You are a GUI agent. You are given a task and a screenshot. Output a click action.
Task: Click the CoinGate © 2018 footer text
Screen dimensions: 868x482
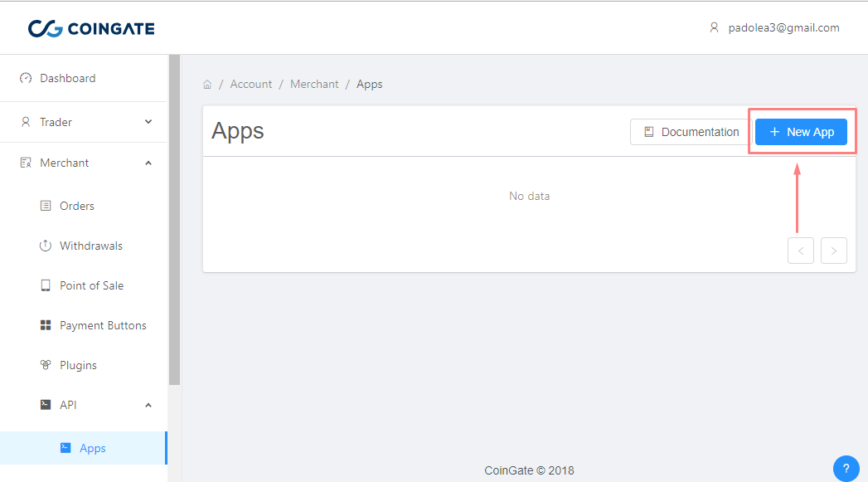point(529,470)
